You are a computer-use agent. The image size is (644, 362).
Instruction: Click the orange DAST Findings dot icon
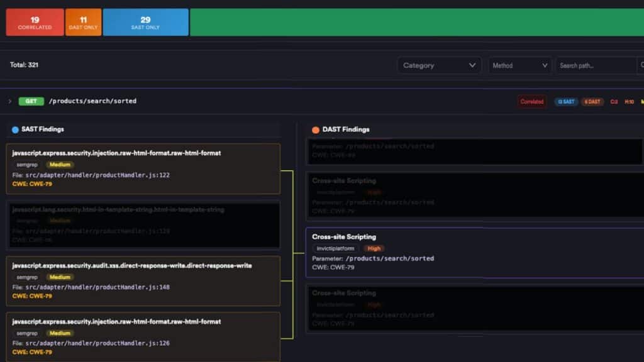click(x=316, y=130)
